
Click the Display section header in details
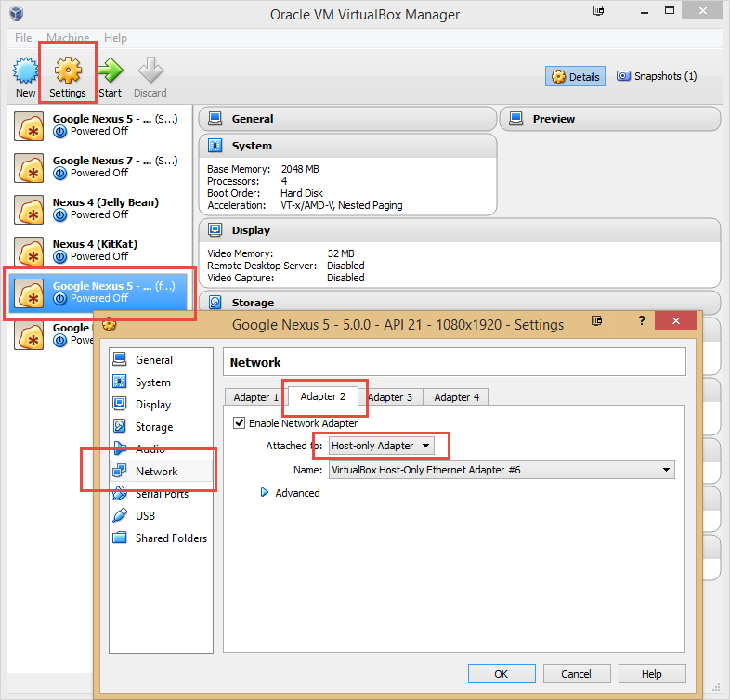[x=459, y=230]
